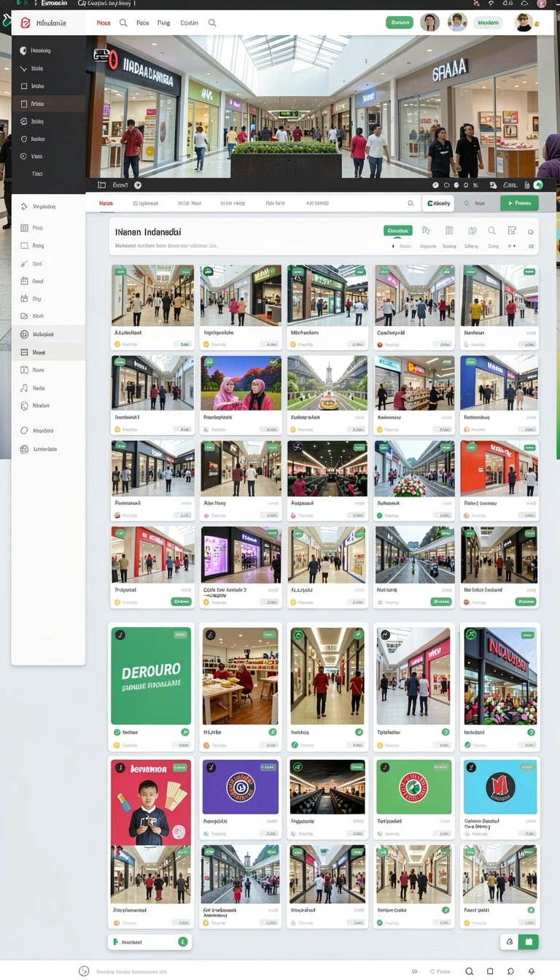
Task: Open the rightmost sunglasses avatar in the header
Action: [x=524, y=23]
